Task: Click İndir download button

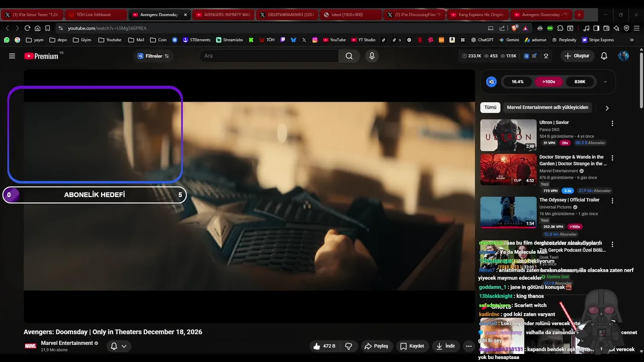Action: [446, 346]
